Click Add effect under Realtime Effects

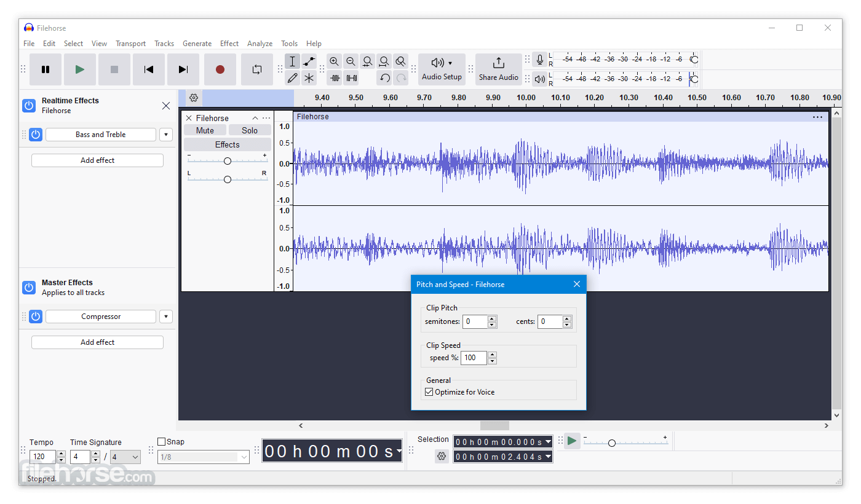point(97,160)
